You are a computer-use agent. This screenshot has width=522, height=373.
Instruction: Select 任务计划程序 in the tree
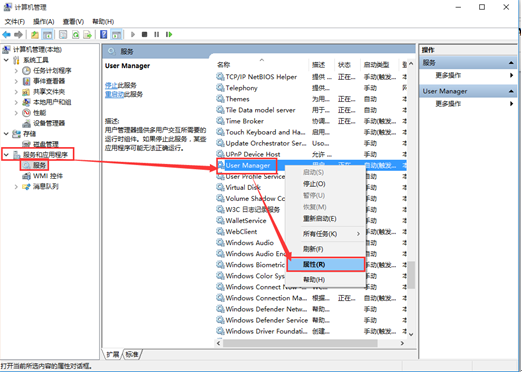[x=52, y=71]
